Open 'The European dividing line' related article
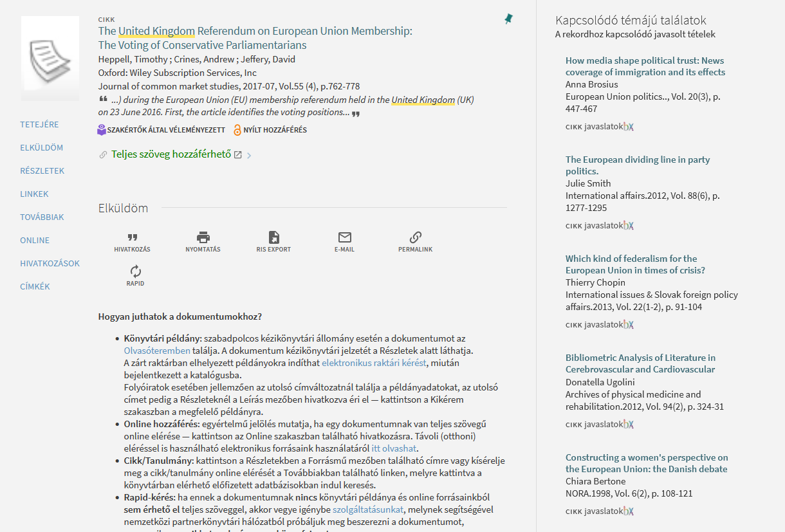 point(637,165)
